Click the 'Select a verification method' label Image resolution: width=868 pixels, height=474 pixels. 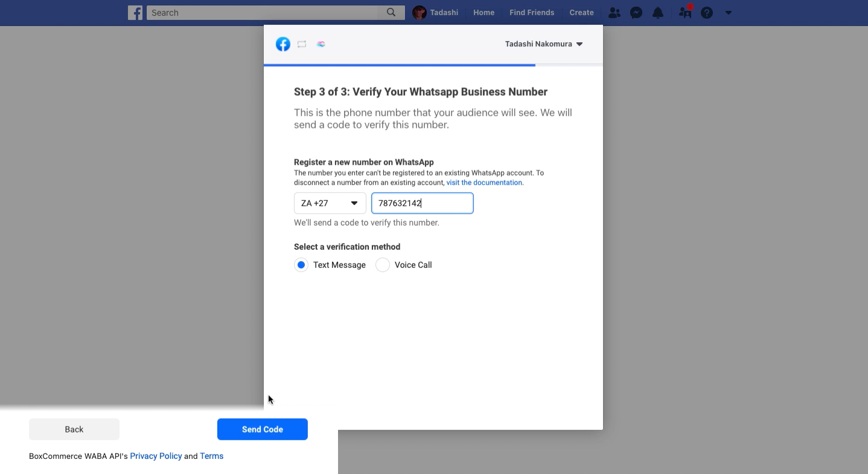(x=347, y=247)
